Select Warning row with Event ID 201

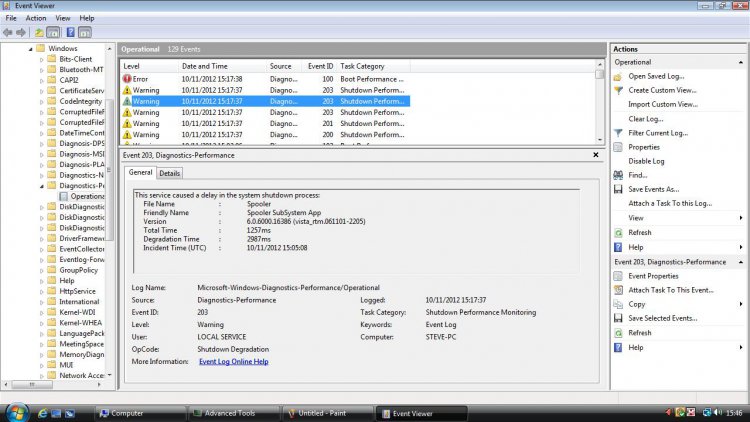pos(265,123)
